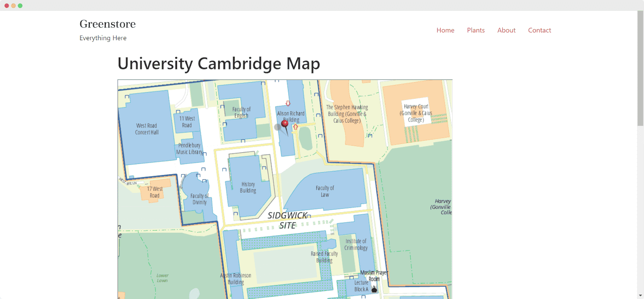Select Faculty of Divinity on map
This screenshot has height=299, width=644.
199,199
